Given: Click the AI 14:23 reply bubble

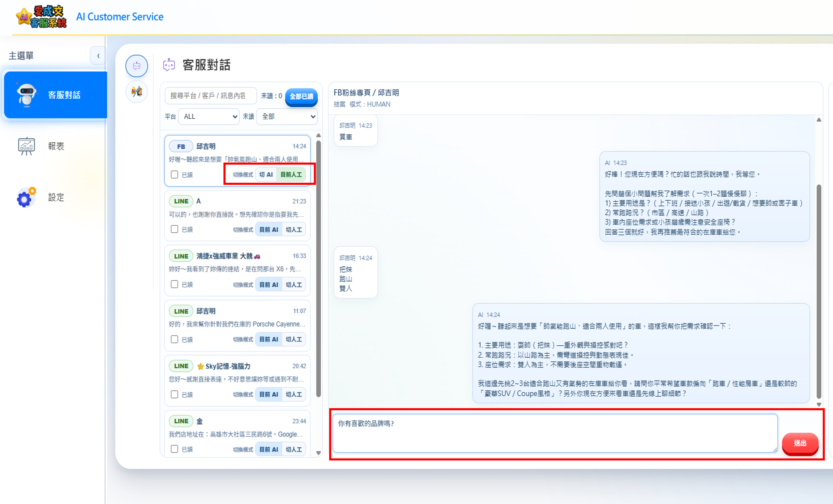Looking at the screenshot, I should click(705, 197).
